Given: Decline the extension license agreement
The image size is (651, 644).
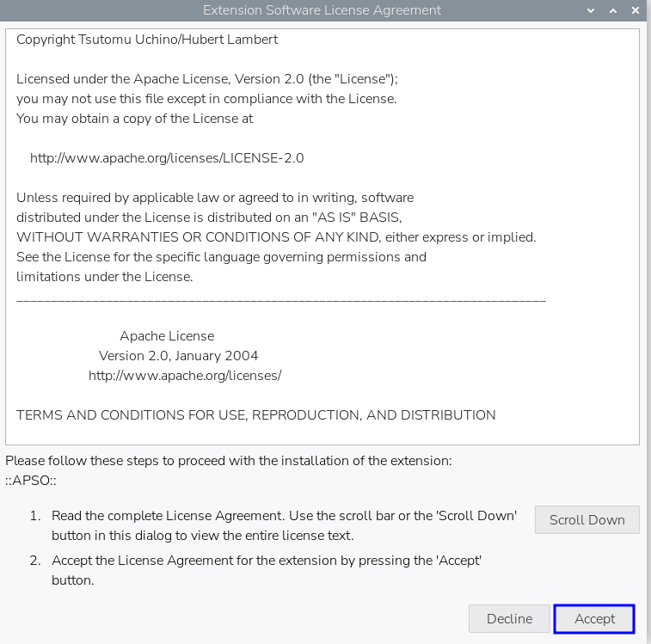Looking at the screenshot, I should [x=509, y=619].
